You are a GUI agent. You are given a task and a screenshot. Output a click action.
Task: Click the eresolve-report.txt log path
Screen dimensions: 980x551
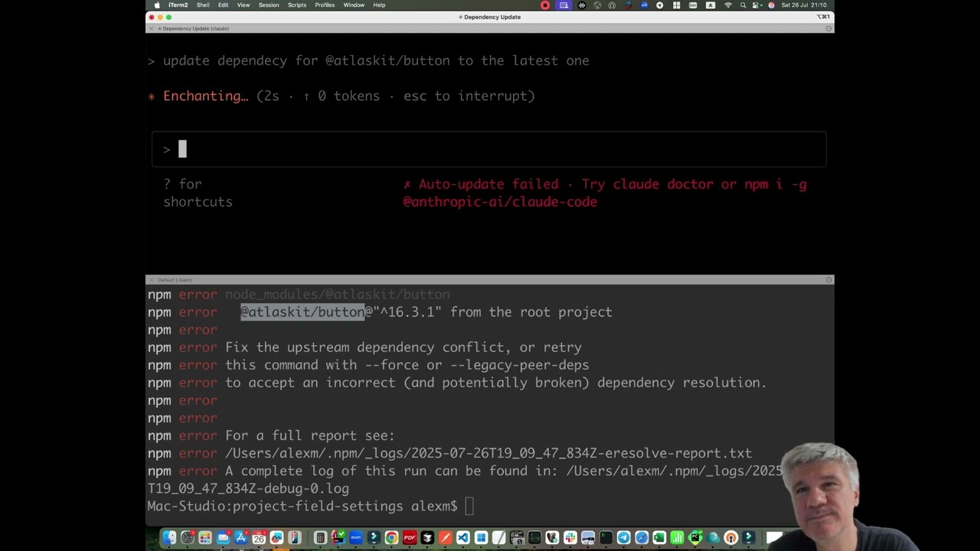[488, 453]
